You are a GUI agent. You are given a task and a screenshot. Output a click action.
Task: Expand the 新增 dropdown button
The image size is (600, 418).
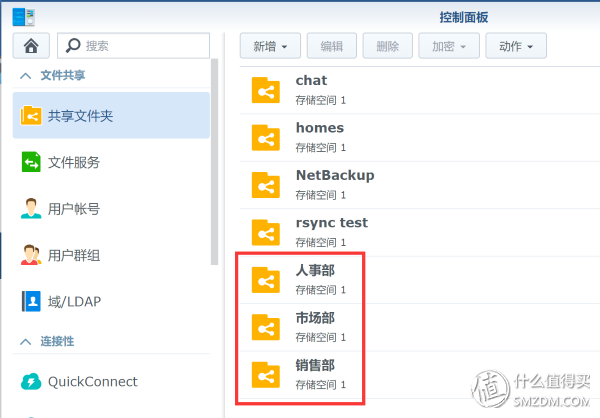pyautogui.click(x=270, y=46)
